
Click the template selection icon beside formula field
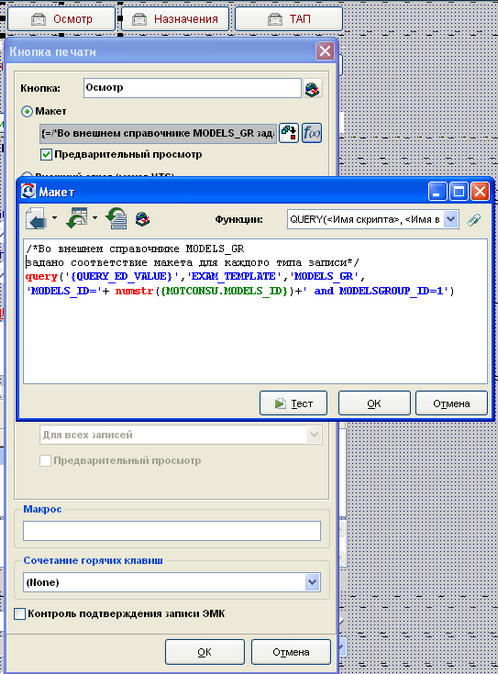coord(289,133)
